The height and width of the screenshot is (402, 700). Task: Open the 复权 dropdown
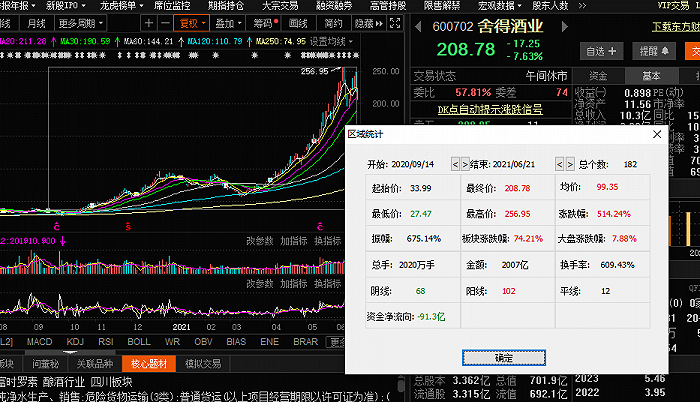click(192, 23)
